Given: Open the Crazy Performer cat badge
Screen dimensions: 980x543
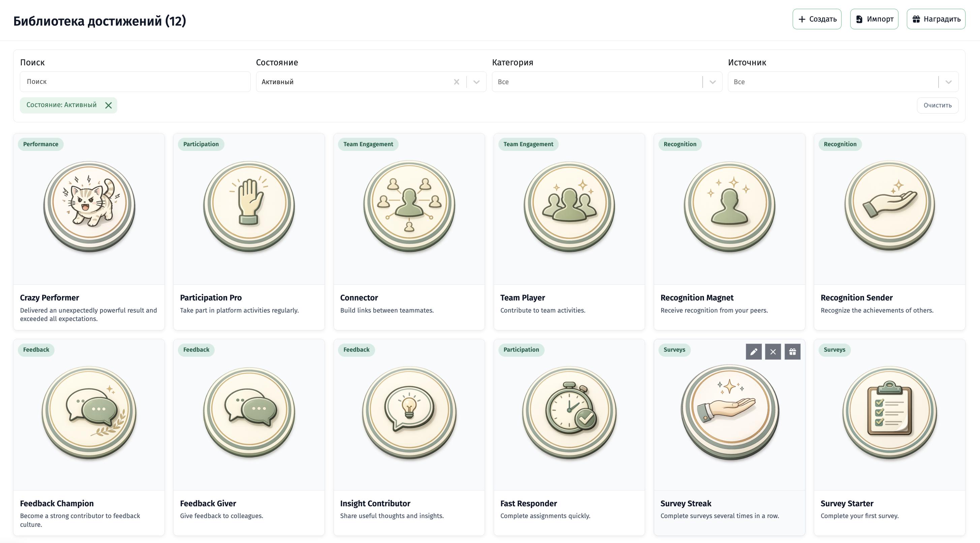Looking at the screenshot, I should pyautogui.click(x=89, y=206).
